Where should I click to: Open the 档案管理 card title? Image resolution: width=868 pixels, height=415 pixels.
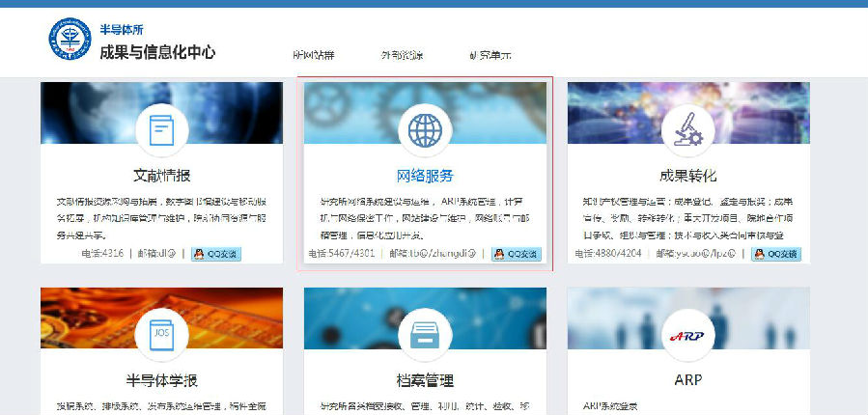[x=425, y=380]
